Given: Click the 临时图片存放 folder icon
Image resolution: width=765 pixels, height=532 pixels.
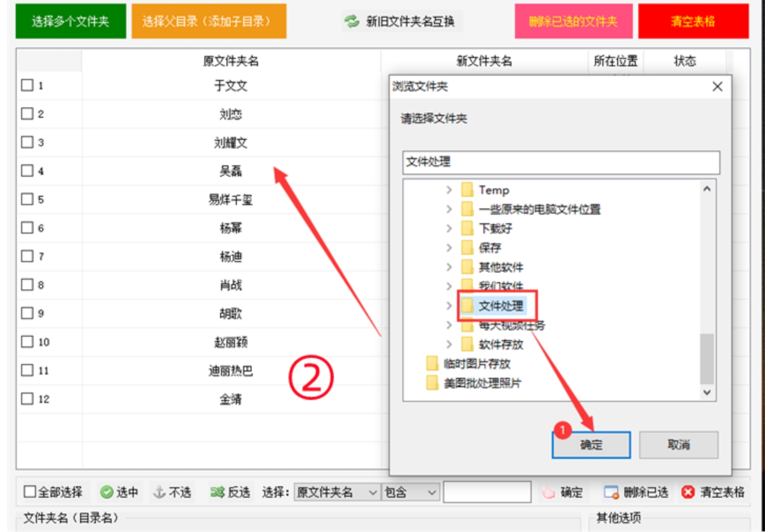Looking at the screenshot, I should (x=432, y=364).
